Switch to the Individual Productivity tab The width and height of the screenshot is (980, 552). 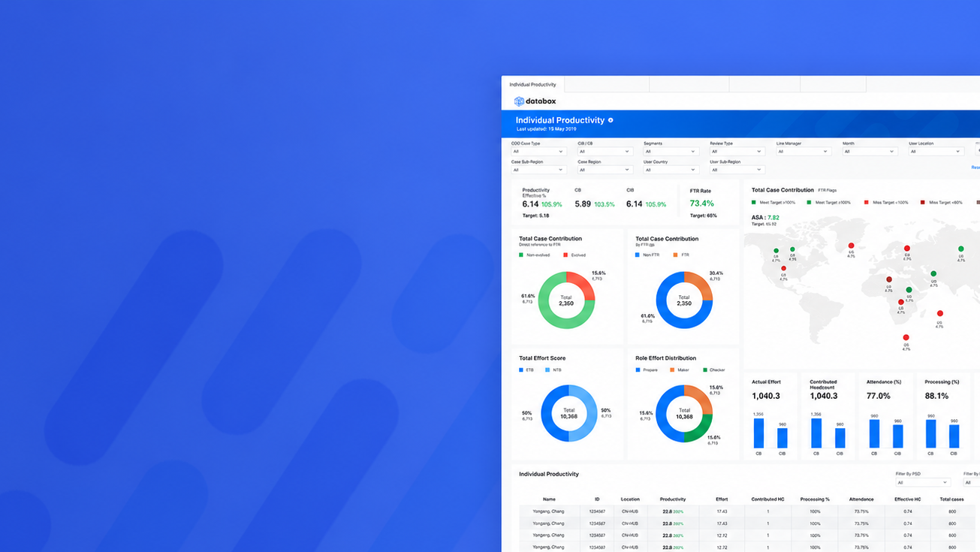pyautogui.click(x=532, y=85)
